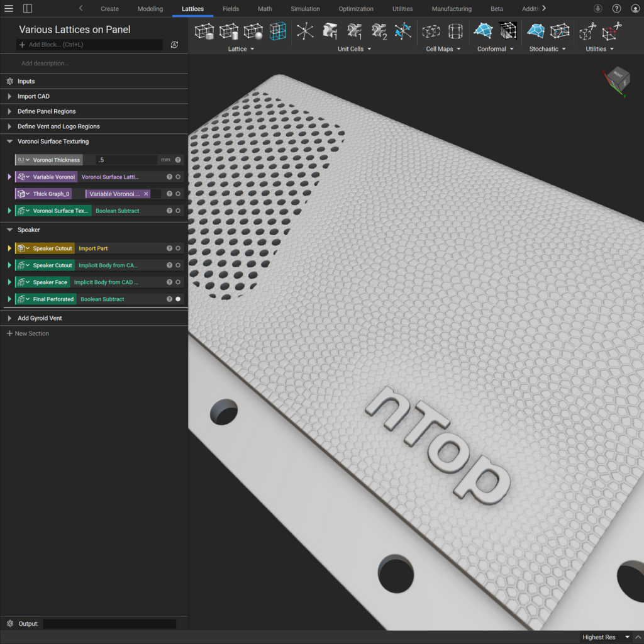
Task: Collapse the Speaker section
Action: [9, 230]
